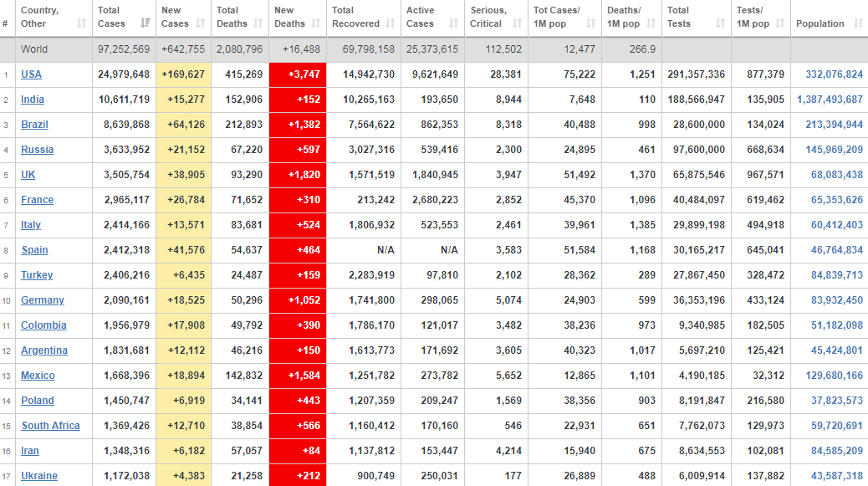Open Germany country link
This screenshot has width=868, height=486.
43,300
